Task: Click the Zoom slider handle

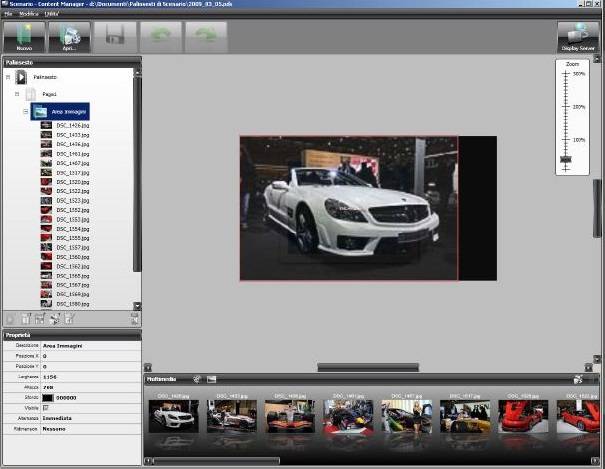Action: coord(566,159)
